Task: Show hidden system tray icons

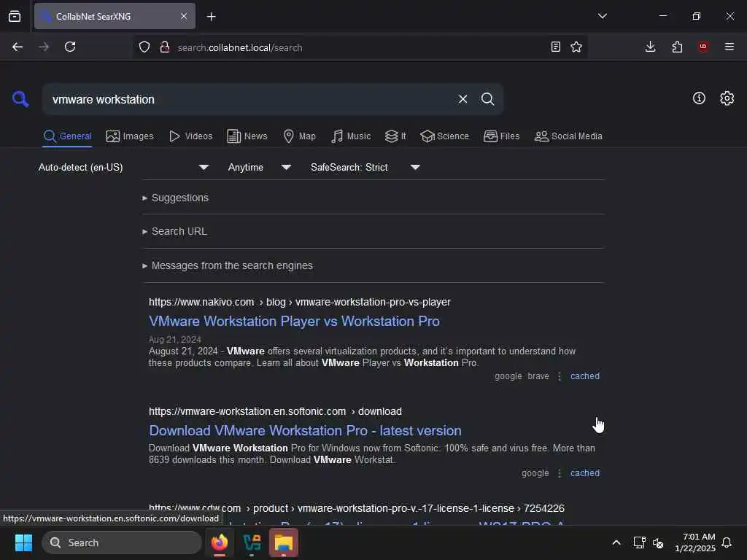Action: tap(616, 542)
